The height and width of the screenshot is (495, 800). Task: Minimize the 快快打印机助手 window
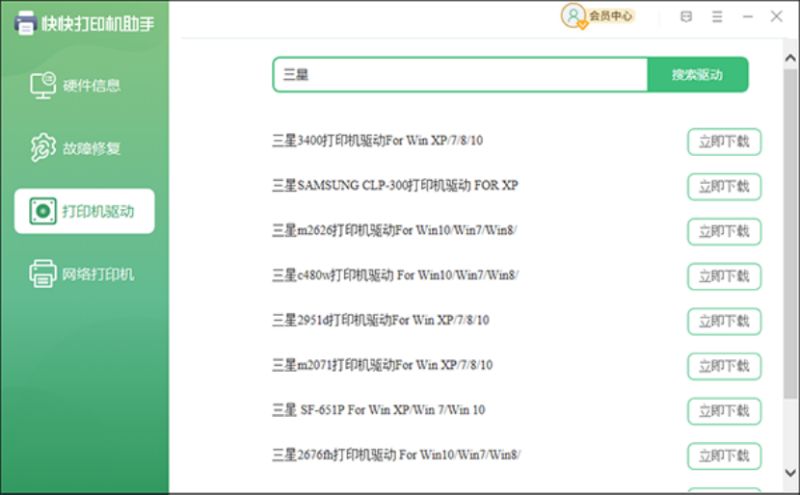747,17
